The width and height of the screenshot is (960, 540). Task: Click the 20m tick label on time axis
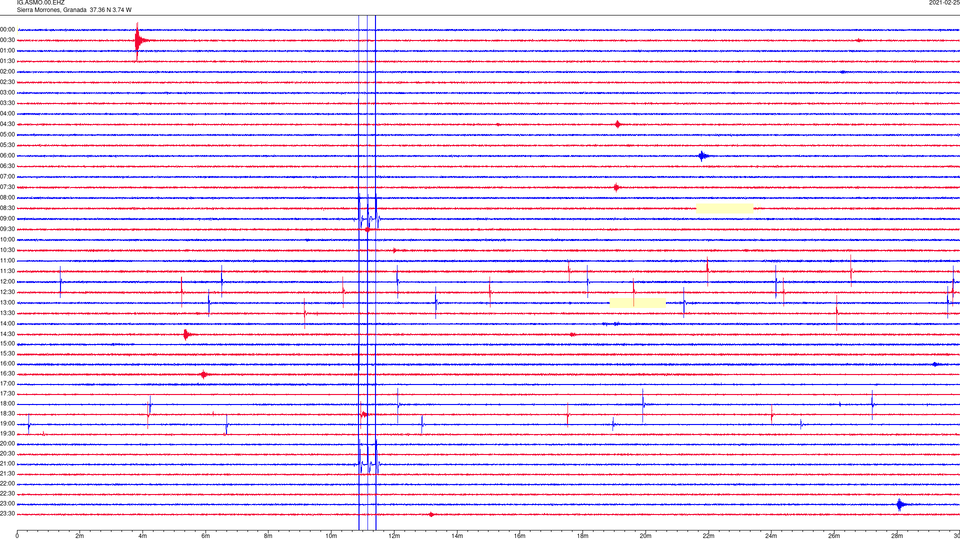645,536
